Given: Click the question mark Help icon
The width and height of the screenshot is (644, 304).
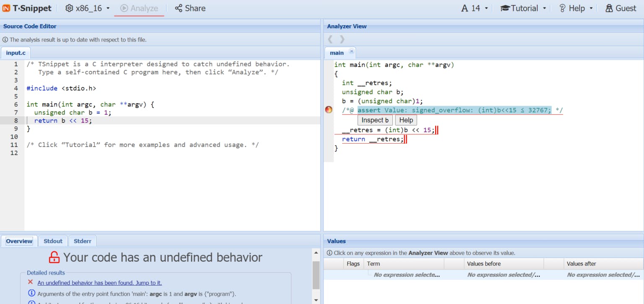Looking at the screenshot, I should [x=563, y=8].
